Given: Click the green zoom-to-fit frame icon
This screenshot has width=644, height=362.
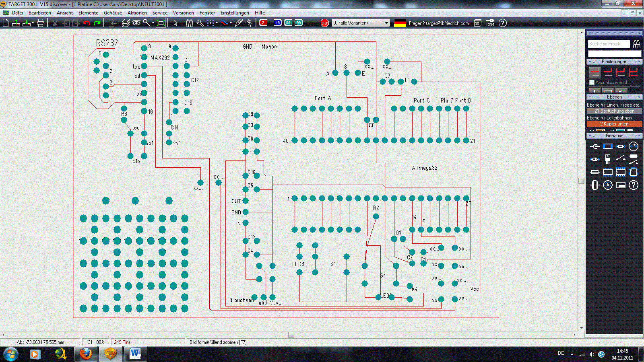Looking at the screenshot, I should click(161, 23).
